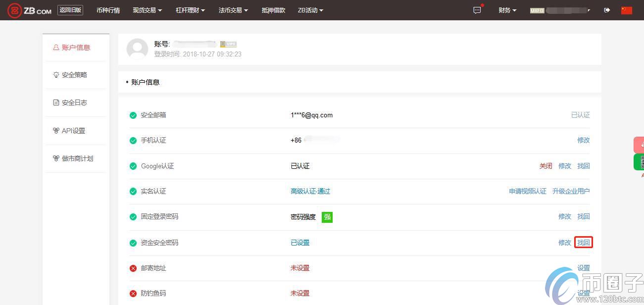
Task: Click the green 强 password strength badge
Action: pyautogui.click(x=327, y=217)
